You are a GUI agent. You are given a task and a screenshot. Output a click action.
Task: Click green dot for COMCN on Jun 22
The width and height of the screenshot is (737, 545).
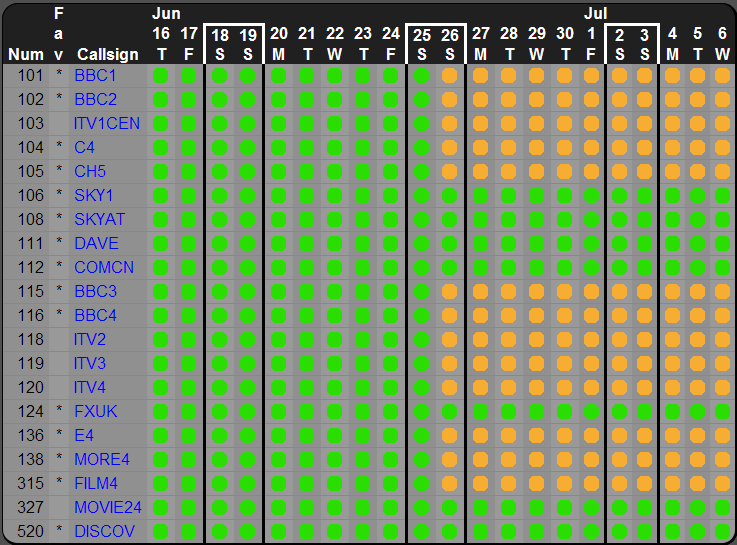pyautogui.click(x=335, y=267)
